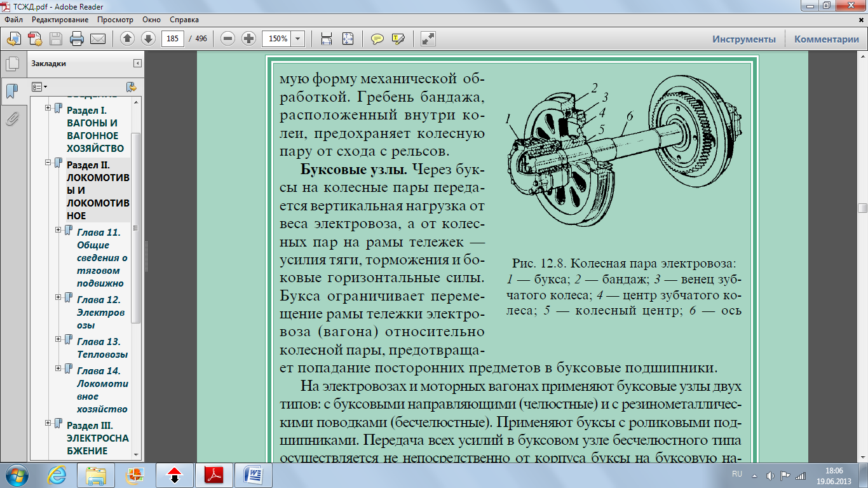Select the highlight text tool
Viewport: 868px width, 488px height.
[398, 39]
